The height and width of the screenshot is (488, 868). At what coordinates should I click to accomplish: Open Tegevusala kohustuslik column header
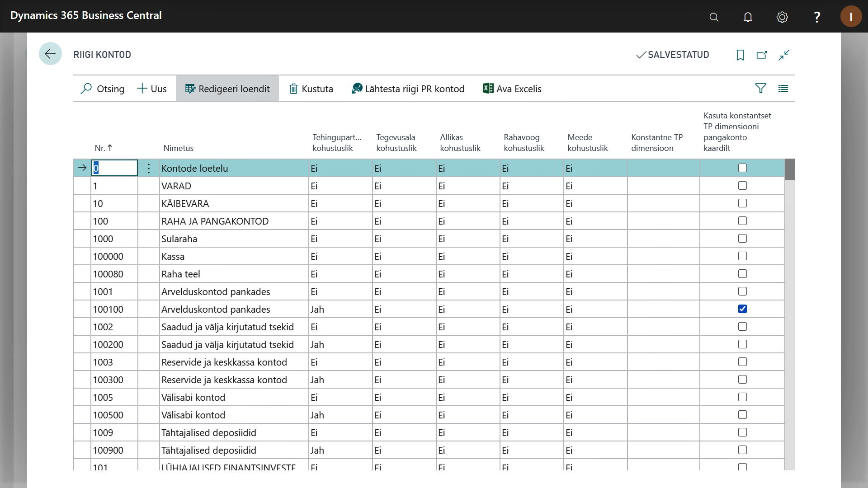[396, 142]
